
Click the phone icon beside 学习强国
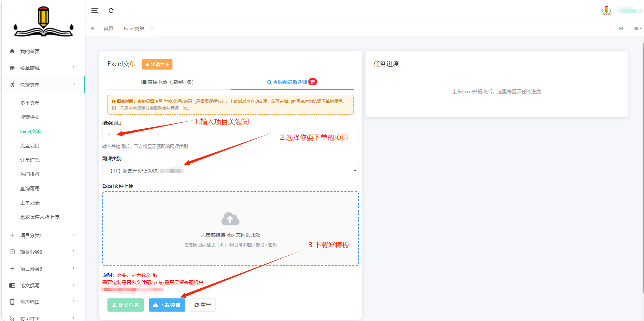12,302
